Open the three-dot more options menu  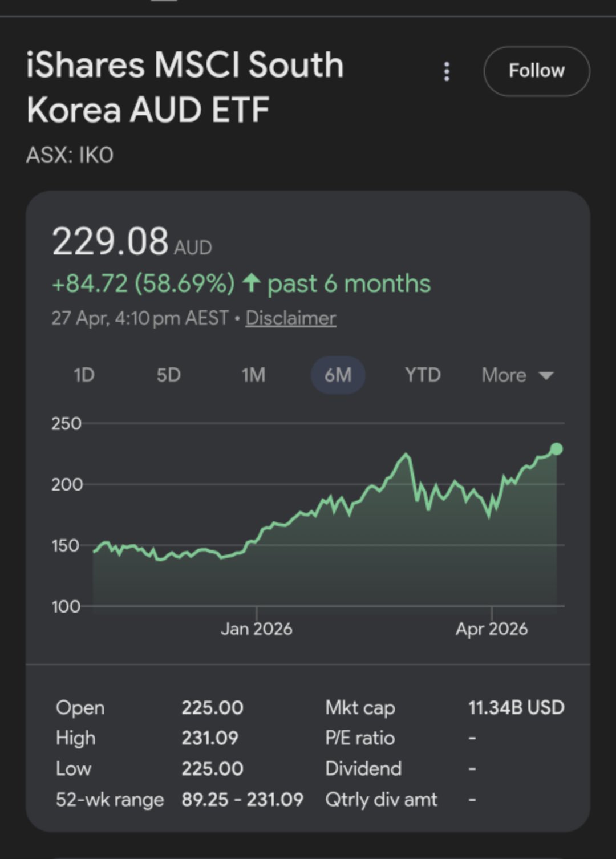click(447, 72)
